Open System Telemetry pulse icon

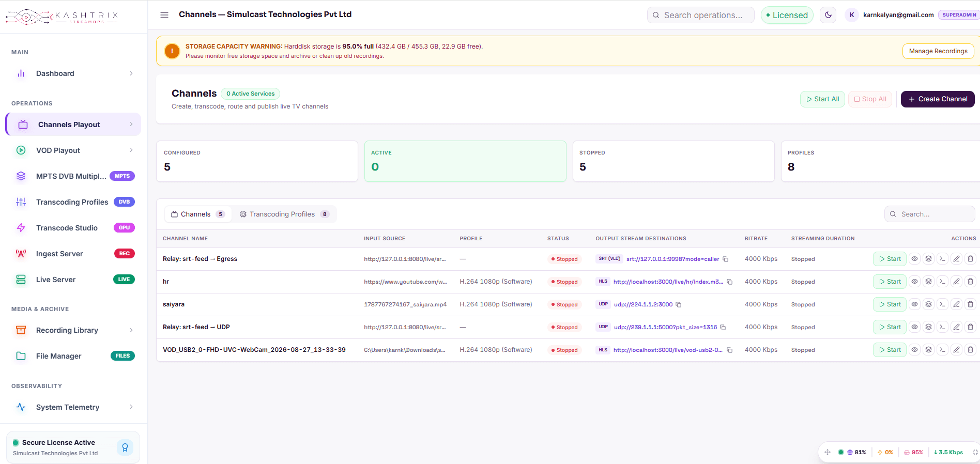pyautogui.click(x=21, y=407)
